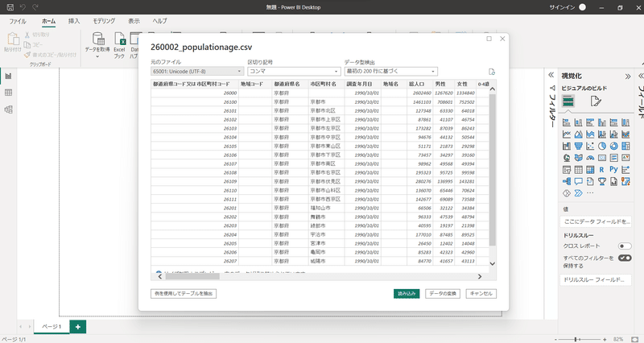The image size is (644, 343).
Task: Select the stacked bar chart visual
Action: point(567,122)
